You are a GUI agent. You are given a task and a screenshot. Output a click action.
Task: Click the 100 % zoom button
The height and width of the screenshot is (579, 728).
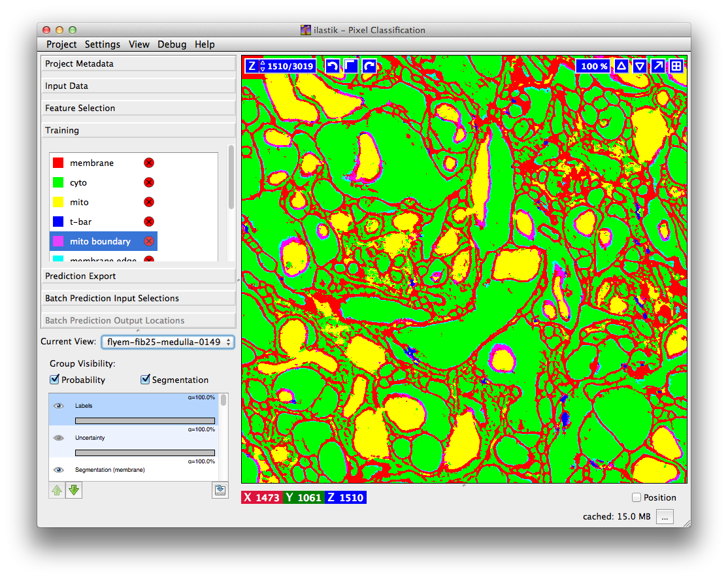click(x=594, y=66)
